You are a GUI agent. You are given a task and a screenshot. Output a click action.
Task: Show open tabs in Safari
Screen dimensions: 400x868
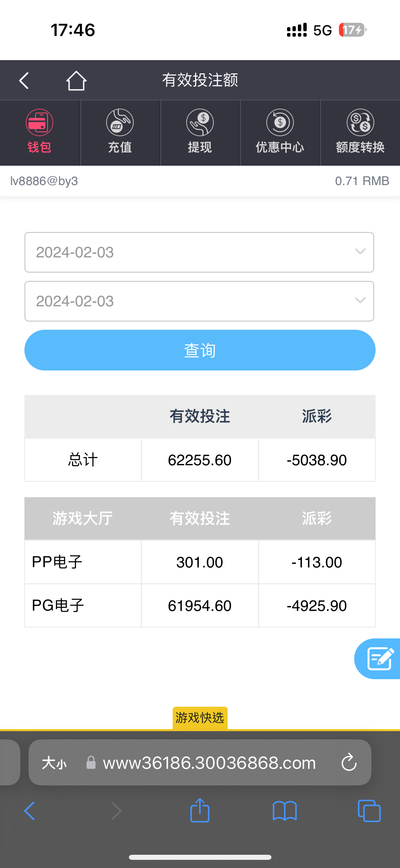[x=369, y=811]
